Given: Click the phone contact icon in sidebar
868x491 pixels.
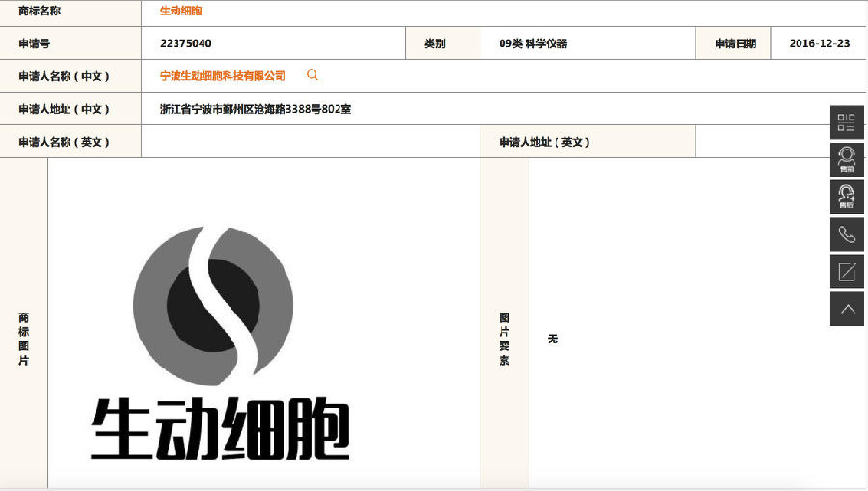Looking at the screenshot, I should coord(847,234).
